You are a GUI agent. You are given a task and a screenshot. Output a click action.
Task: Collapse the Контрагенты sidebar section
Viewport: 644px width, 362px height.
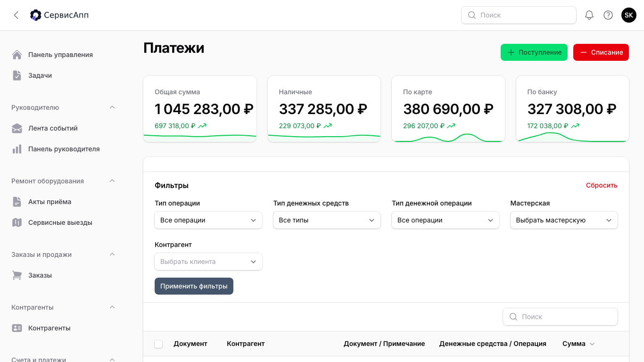tap(112, 307)
